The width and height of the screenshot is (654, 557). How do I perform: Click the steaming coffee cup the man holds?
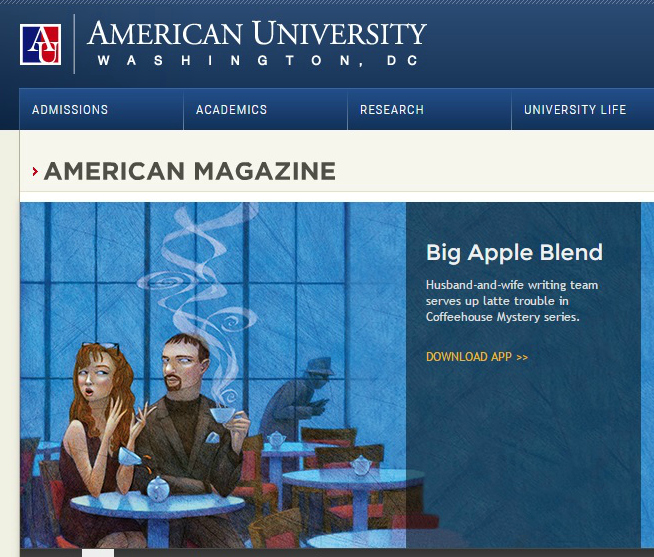[x=222, y=415]
